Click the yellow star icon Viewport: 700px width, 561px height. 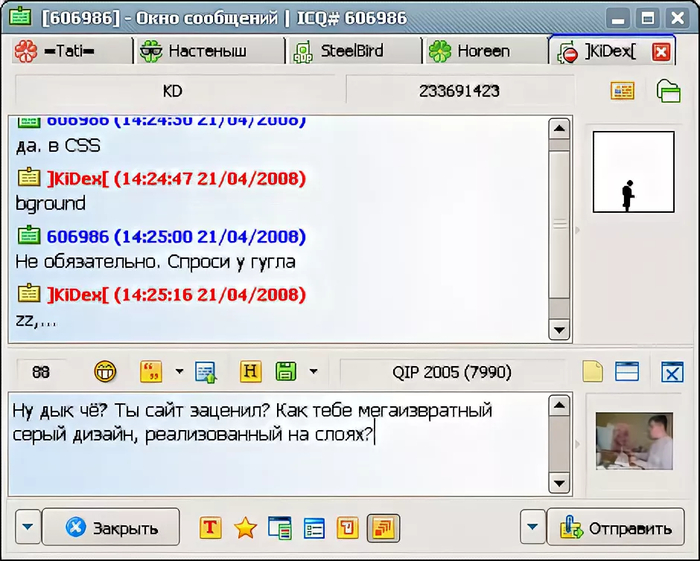pyautogui.click(x=245, y=527)
